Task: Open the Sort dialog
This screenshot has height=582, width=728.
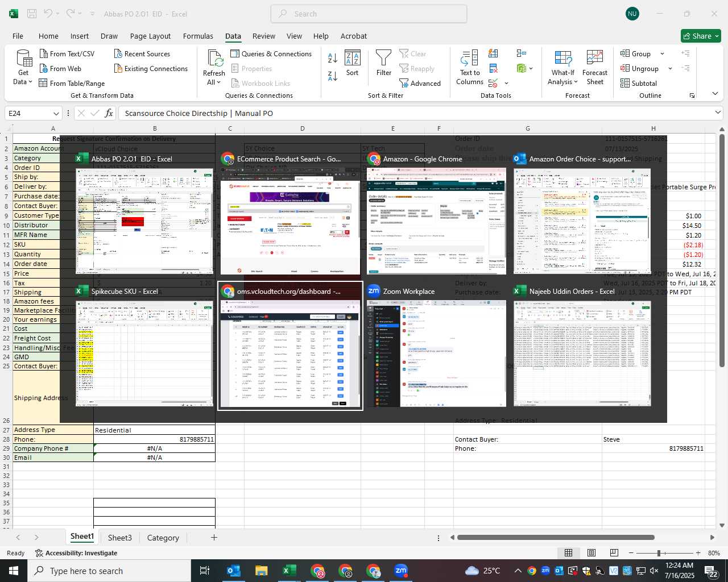Action: pyautogui.click(x=353, y=63)
